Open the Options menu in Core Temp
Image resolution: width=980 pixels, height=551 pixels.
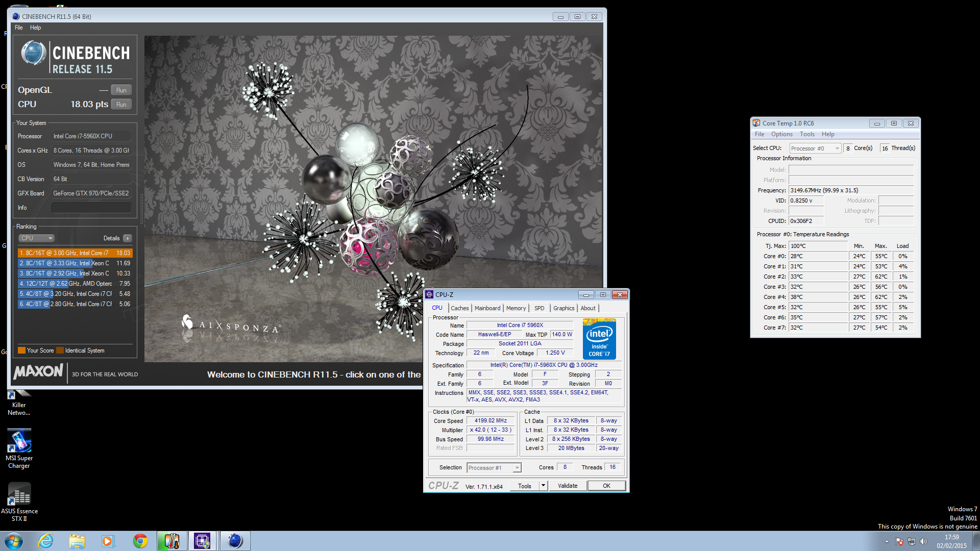pos(781,134)
